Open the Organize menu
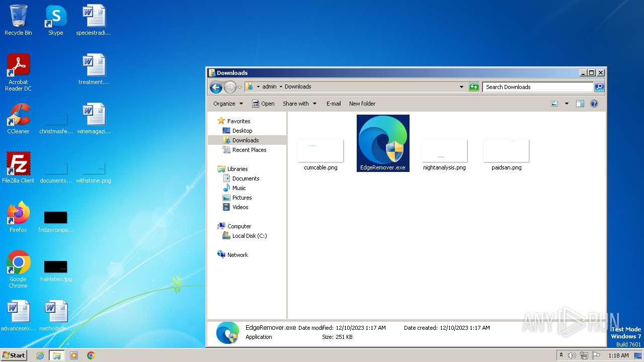 click(228, 104)
